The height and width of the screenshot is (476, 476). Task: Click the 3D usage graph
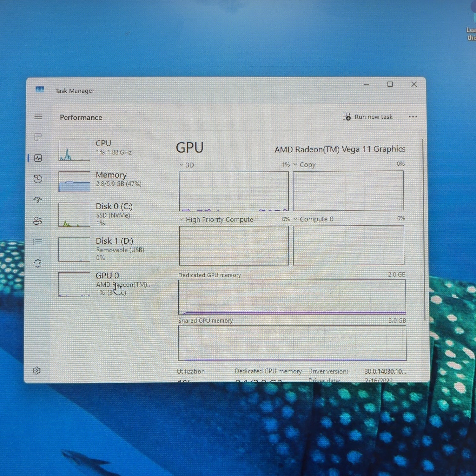pyautogui.click(x=234, y=191)
